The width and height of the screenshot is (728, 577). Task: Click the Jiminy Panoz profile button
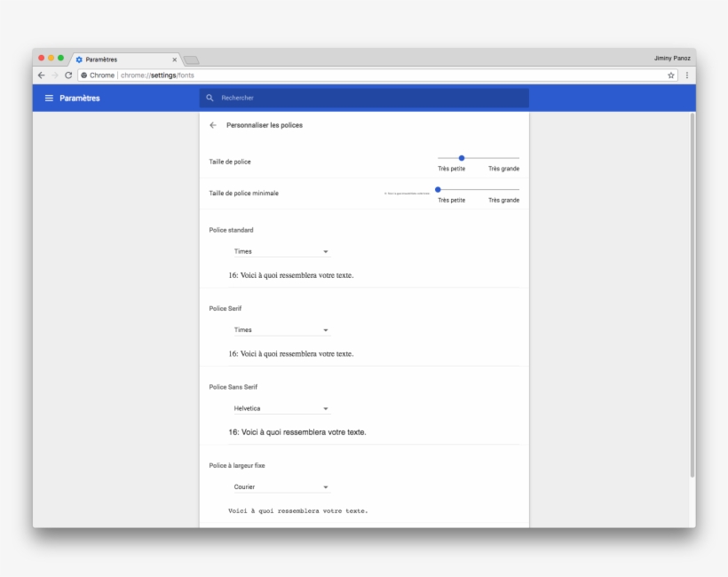pos(671,58)
